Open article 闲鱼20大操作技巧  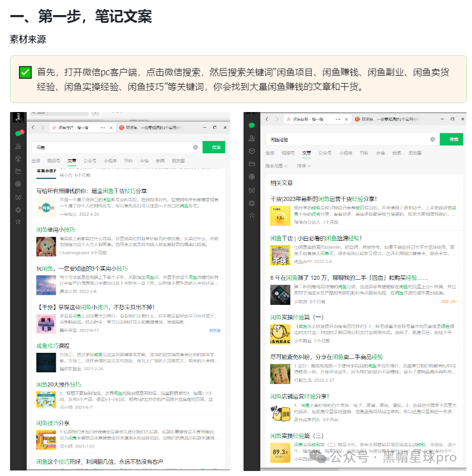pyautogui.click(x=59, y=385)
